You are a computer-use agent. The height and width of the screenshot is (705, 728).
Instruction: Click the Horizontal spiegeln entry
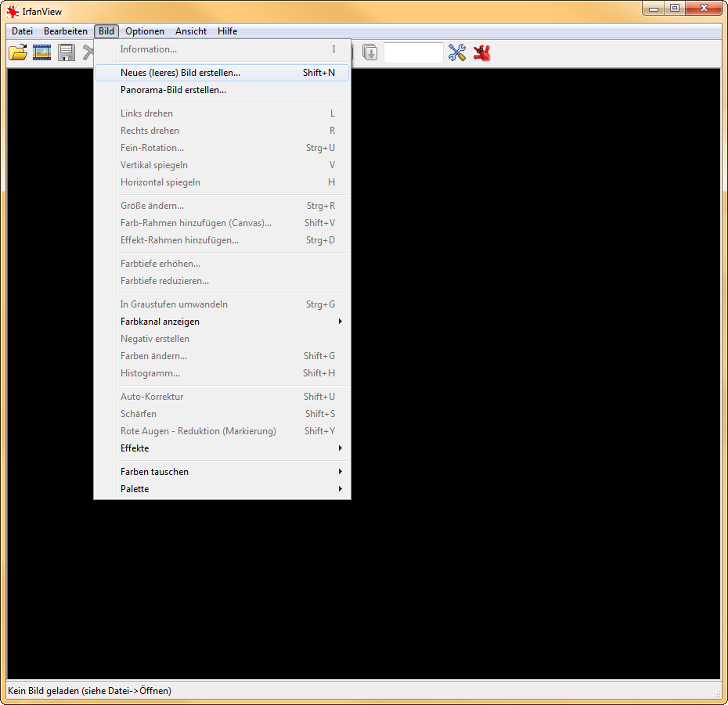click(x=222, y=182)
